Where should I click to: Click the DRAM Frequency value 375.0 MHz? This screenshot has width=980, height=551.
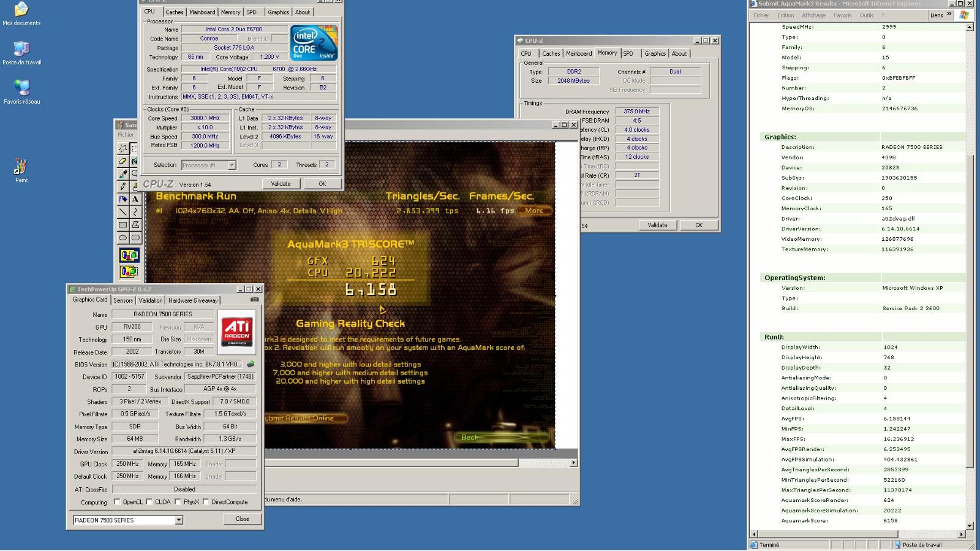click(637, 112)
